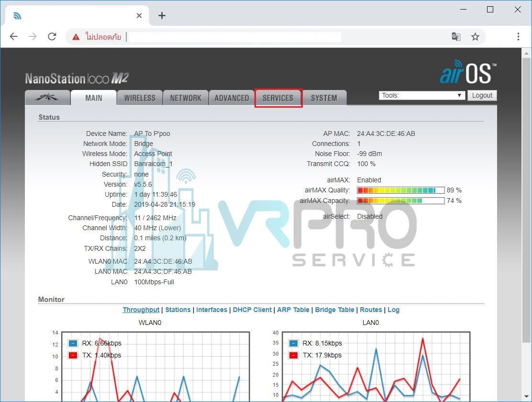Click the LAN0 MAC value 24:A4:3C:DF:46:AB
Image resolution: width=532 pixels, height=402 pixels.
point(163,272)
